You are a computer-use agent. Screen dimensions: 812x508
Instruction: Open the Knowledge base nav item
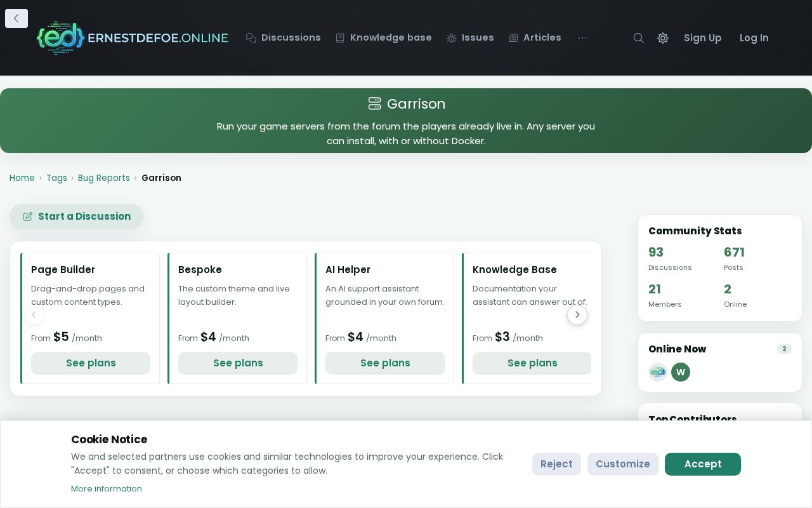click(x=384, y=38)
